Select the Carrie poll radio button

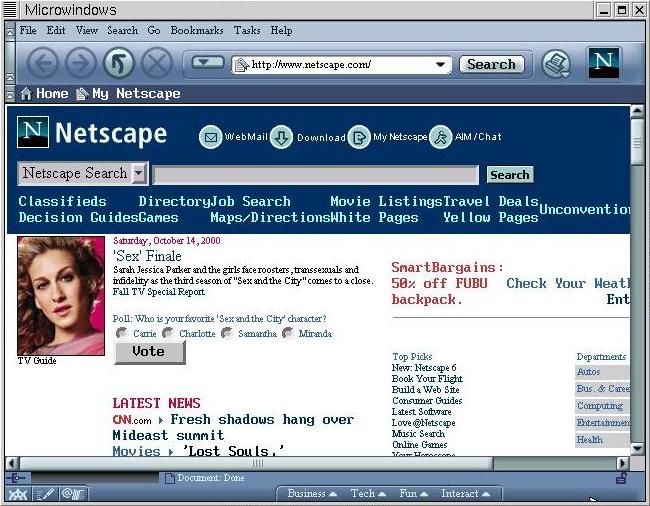pyautogui.click(x=121, y=333)
